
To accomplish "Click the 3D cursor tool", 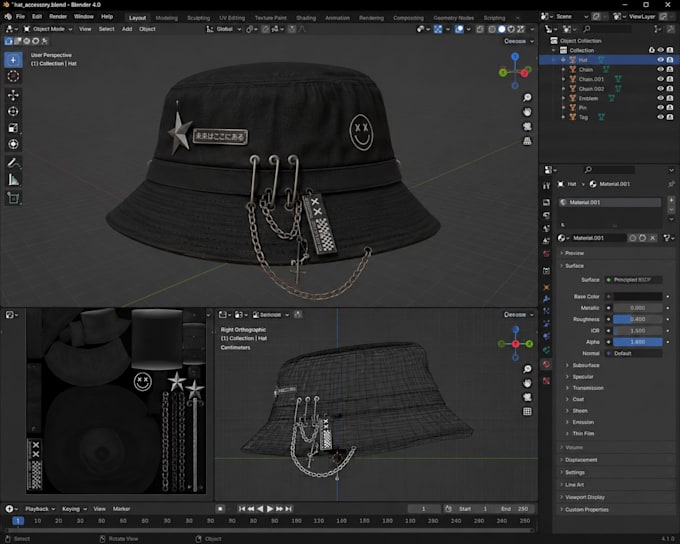I will 13,76.
